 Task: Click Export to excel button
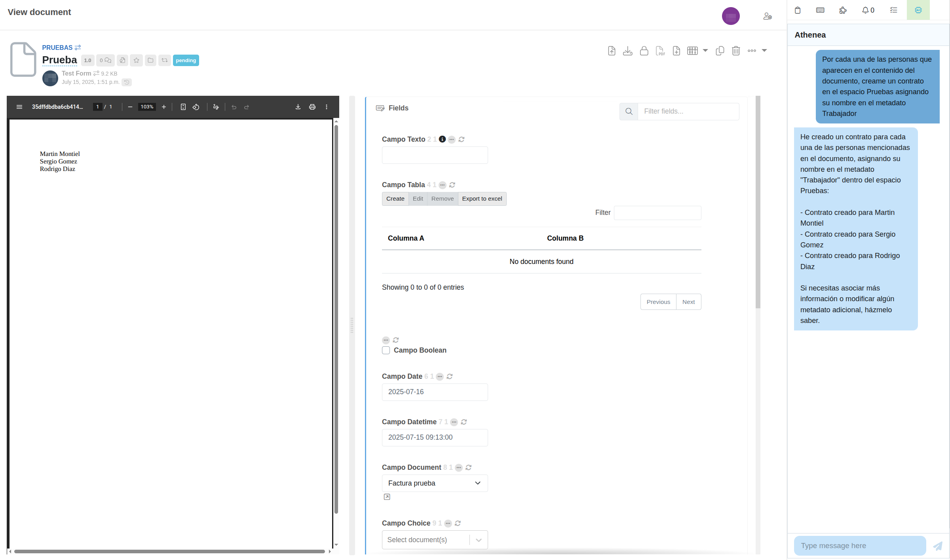[482, 199]
